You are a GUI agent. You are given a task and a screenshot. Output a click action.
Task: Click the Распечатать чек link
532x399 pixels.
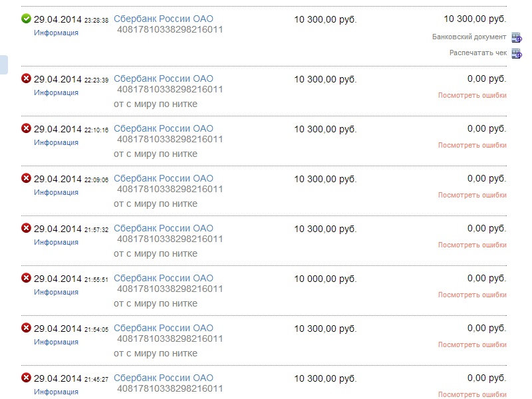(x=478, y=53)
